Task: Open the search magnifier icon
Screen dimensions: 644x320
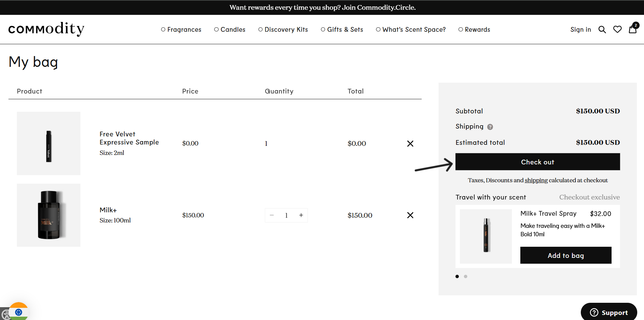Action: point(602,30)
